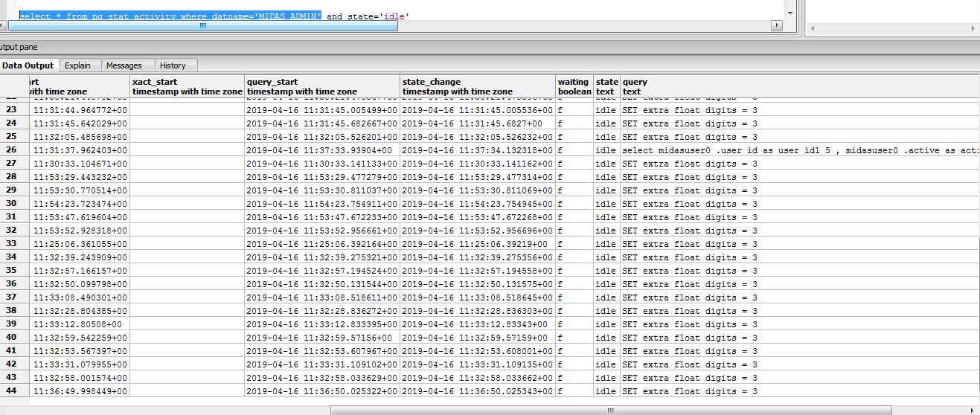Viewport: 980px width, 415px height.
Task: Click query_start cell '2019-04-16 11:53:29.477279+00'
Action: click(322, 176)
